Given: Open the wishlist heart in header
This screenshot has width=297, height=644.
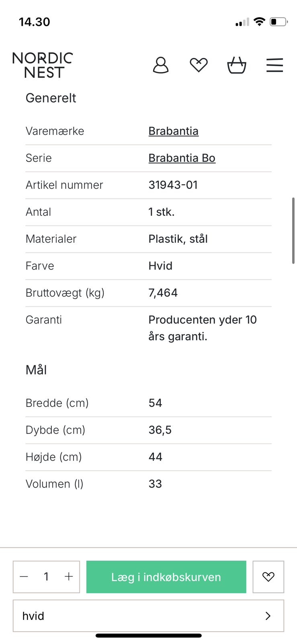Looking at the screenshot, I should pos(199,65).
